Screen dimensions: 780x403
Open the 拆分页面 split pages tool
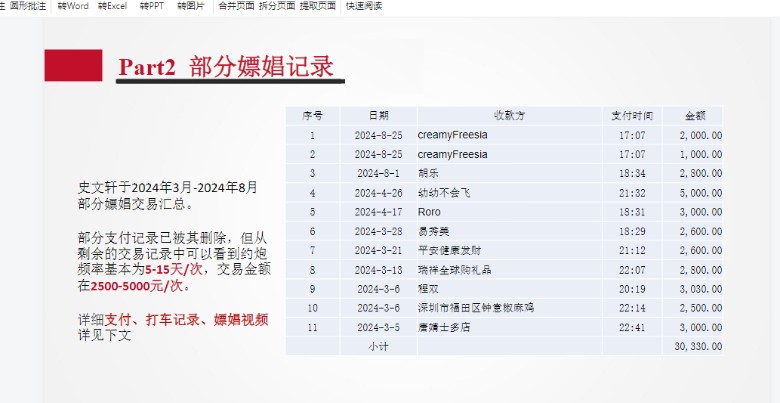[277, 6]
